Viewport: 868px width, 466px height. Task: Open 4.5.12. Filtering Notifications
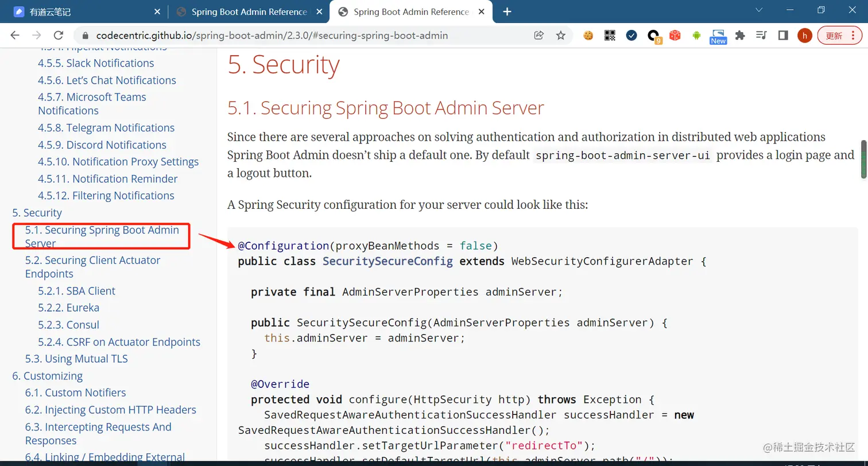tap(106, 196)
